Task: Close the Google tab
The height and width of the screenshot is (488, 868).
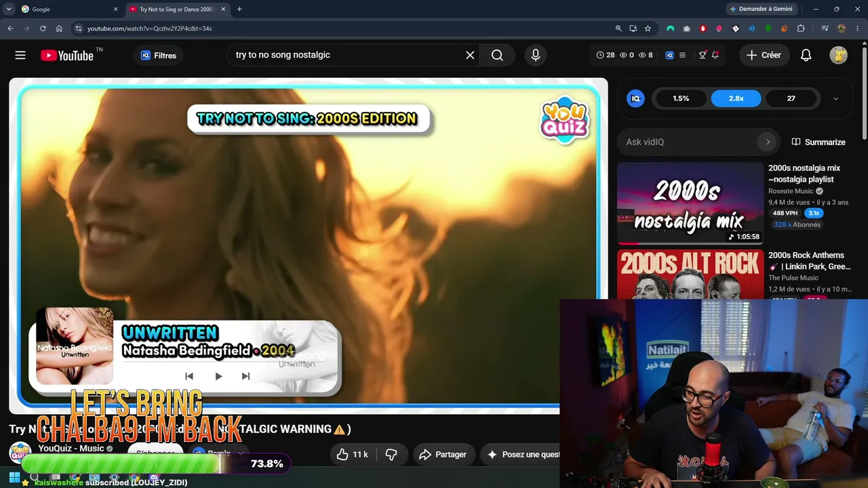Action: [x=115, y=9]
